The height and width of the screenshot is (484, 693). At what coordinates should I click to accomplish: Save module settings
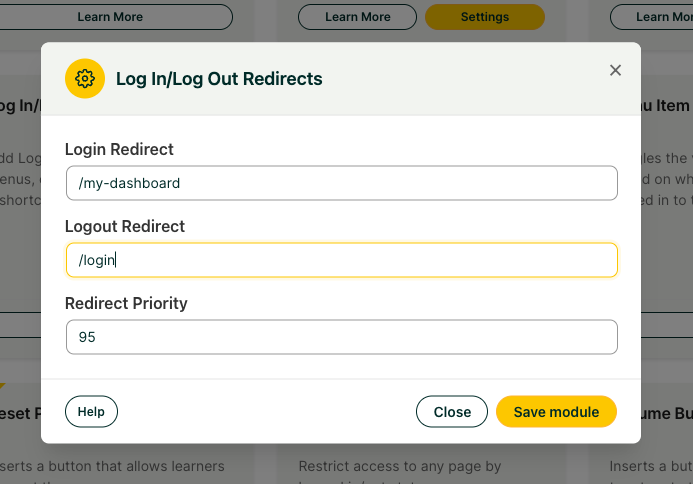[x=556, y=412]
